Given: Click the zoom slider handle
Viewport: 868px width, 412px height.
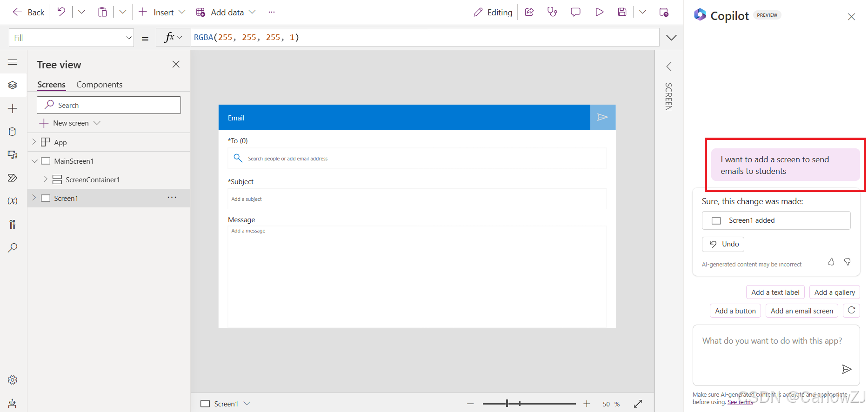Looking at the screenshot, I should pos(507,404).
